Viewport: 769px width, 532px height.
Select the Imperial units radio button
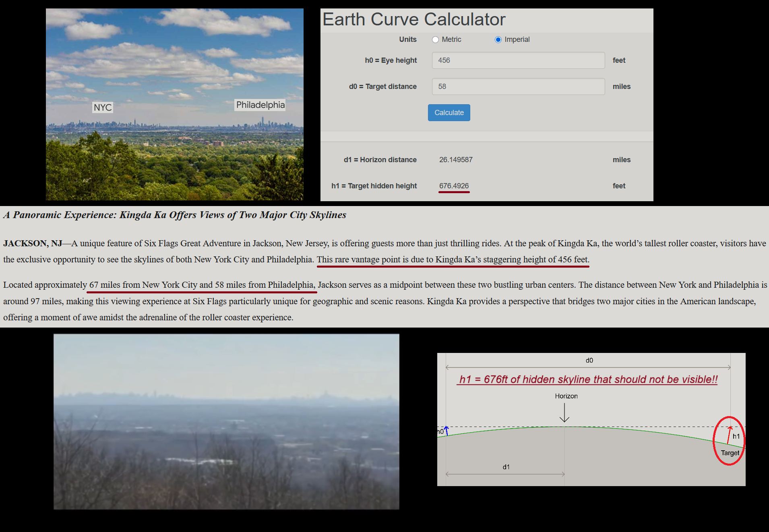498,39
